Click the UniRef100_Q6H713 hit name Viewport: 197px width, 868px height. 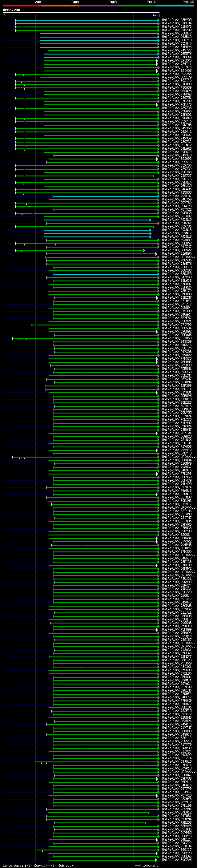click(x=177, y=40)
